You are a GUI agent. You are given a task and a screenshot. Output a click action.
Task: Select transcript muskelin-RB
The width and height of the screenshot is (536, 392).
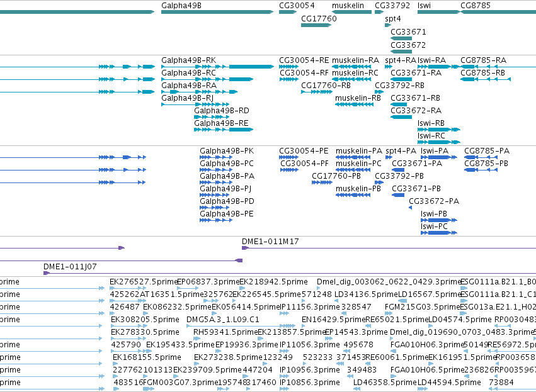(x=358, y=98)
